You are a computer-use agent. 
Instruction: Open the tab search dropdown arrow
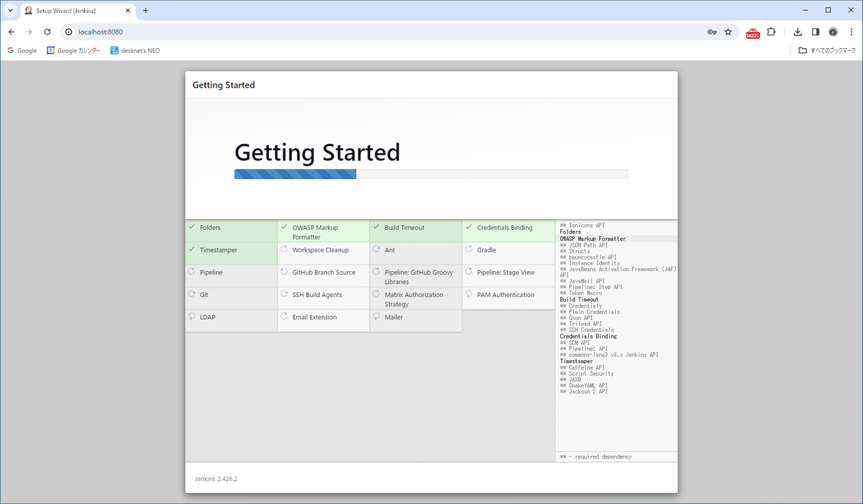[10, 11]
